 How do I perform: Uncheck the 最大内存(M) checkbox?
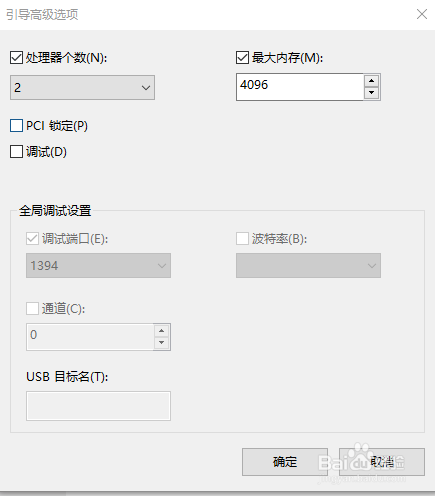pyautogui.click(x=242, y=58)
